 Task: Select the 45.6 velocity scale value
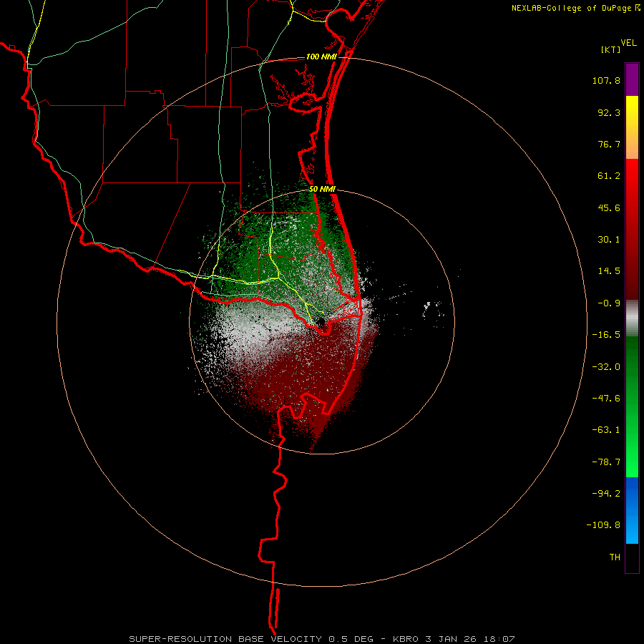click(609, 208)
